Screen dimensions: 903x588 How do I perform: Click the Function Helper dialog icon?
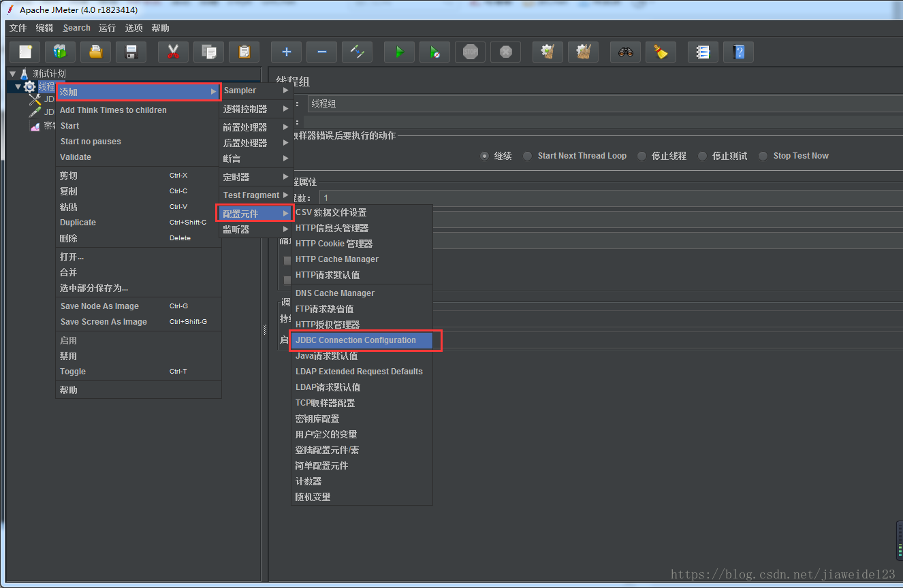pos(703,52)
